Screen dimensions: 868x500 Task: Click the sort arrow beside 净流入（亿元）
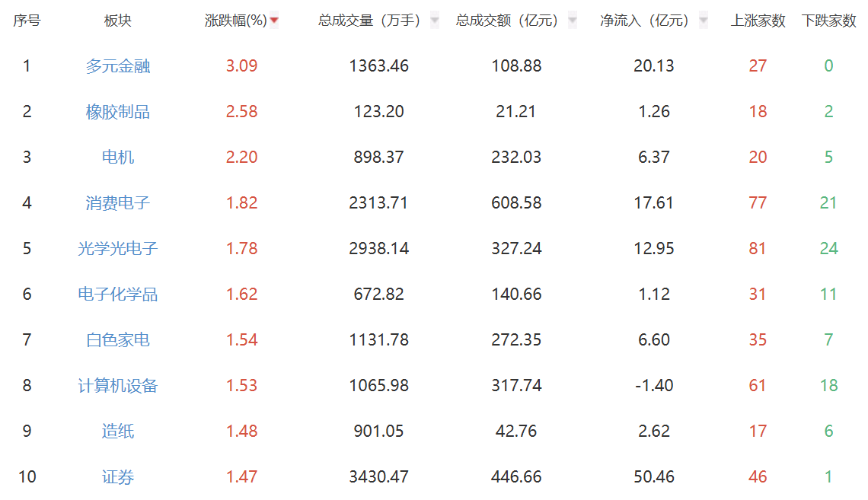704,21
